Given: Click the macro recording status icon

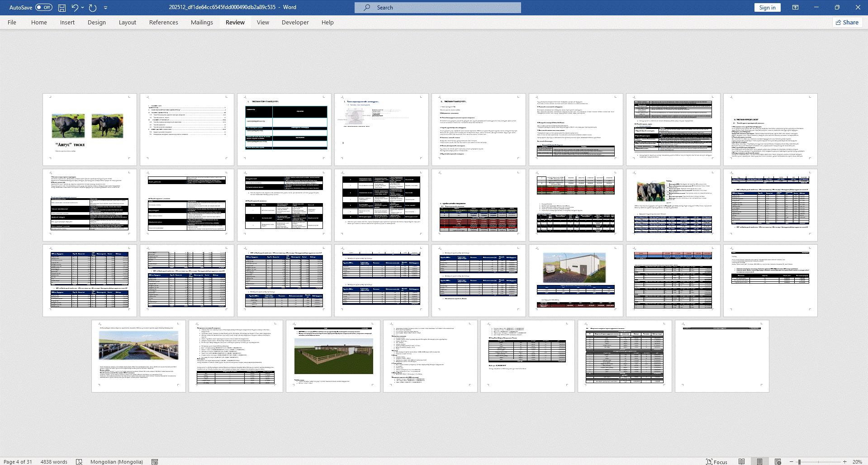Looking at the screenshot, I should 155,462.
